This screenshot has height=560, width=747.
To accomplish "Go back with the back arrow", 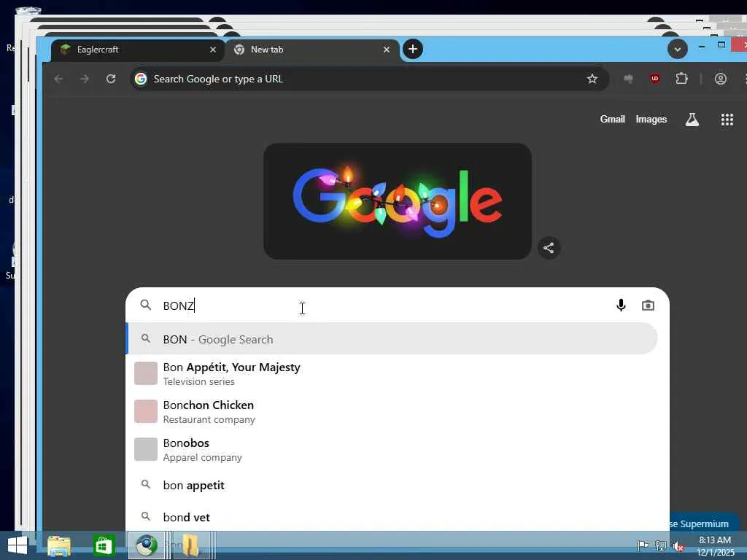I will (58, 79).
